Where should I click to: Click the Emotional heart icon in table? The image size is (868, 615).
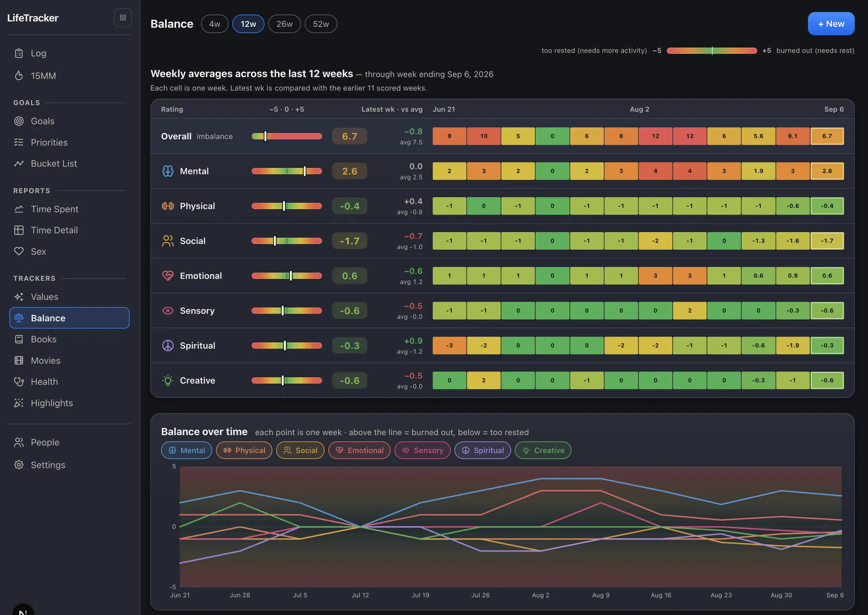click(168, 276)
